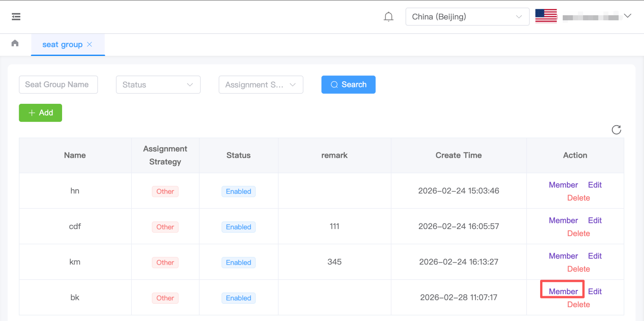Click the remark value 111
The width and height of the screenshot is (644, 321).
pyautogui.click(x=335, y=226)
